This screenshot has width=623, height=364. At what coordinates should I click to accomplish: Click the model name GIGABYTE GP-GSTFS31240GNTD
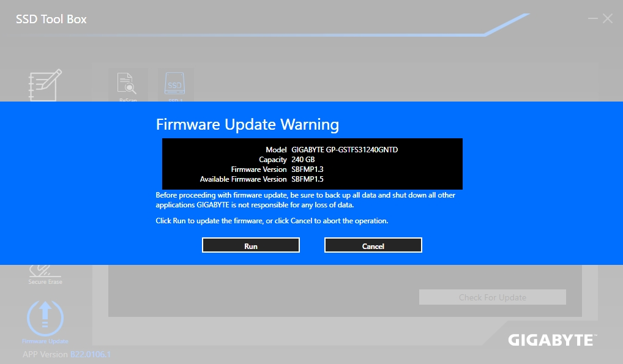click(x=345, y=150)
